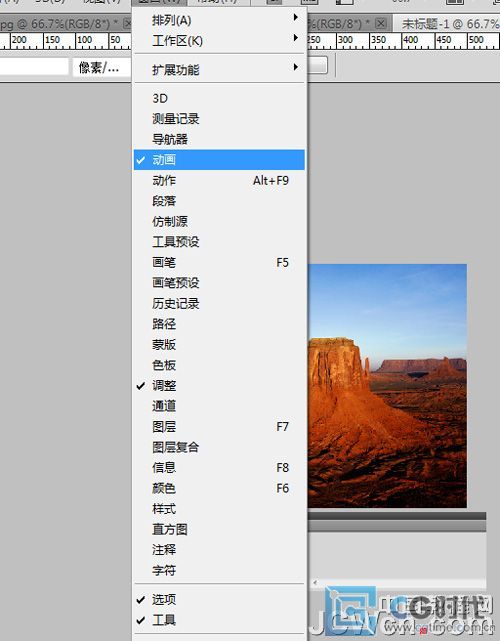Show the 历史记录 panel
This screenshot has width=500, height=641.
pos(219,304)
